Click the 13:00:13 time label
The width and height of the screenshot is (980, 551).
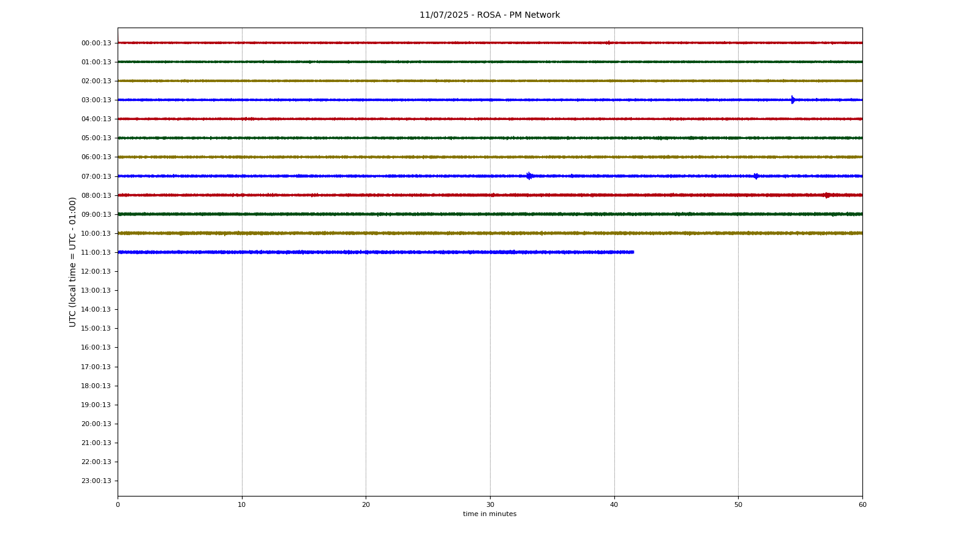tap(96, 290)
